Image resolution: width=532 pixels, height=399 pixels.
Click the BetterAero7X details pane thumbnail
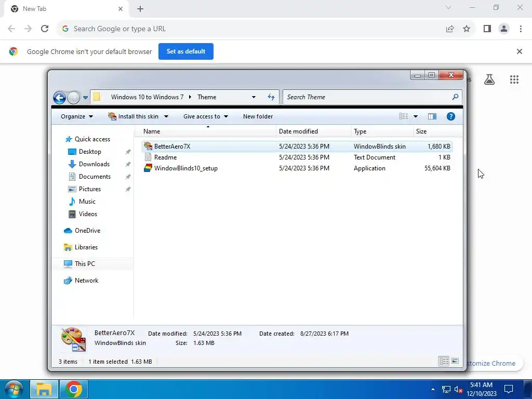[x=74, y=339]
